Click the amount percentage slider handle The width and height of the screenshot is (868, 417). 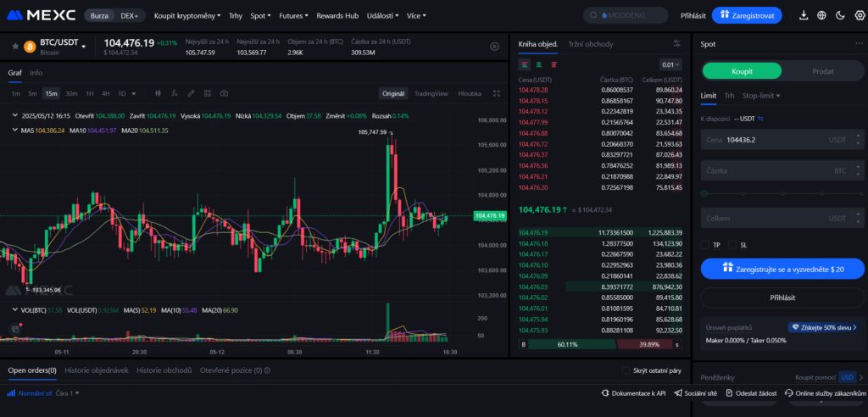point(704,194)
